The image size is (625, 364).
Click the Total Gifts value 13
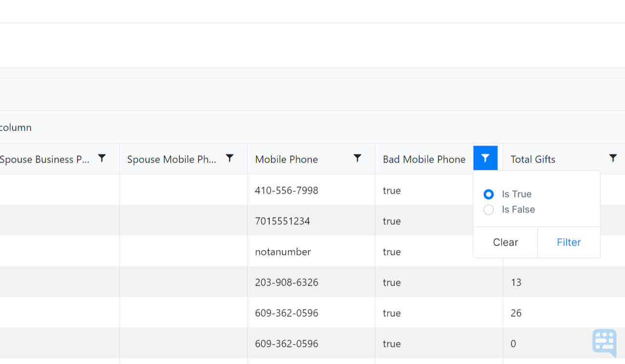[x=516, y=282]
